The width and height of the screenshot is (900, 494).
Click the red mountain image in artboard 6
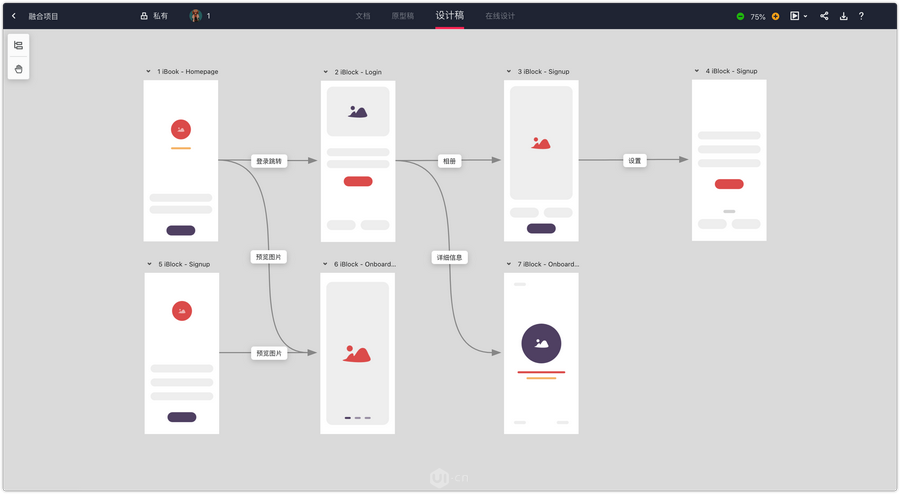point(357,354)
